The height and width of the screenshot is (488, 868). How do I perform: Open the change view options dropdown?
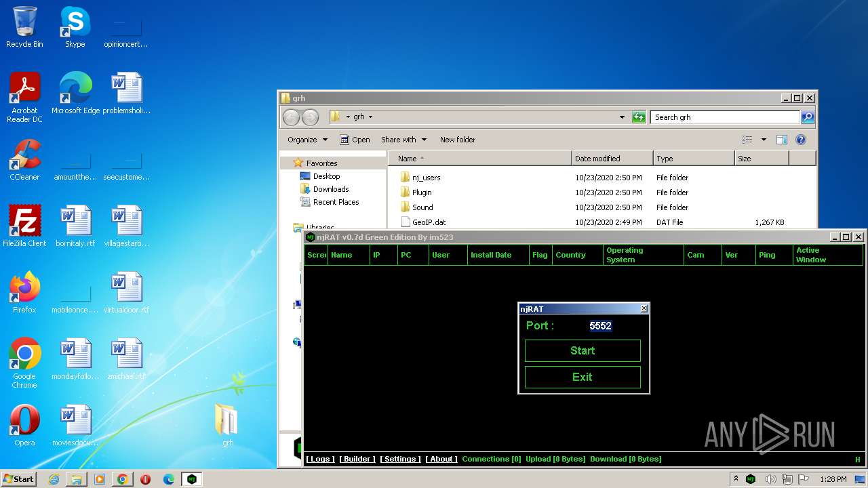[764, 140]
